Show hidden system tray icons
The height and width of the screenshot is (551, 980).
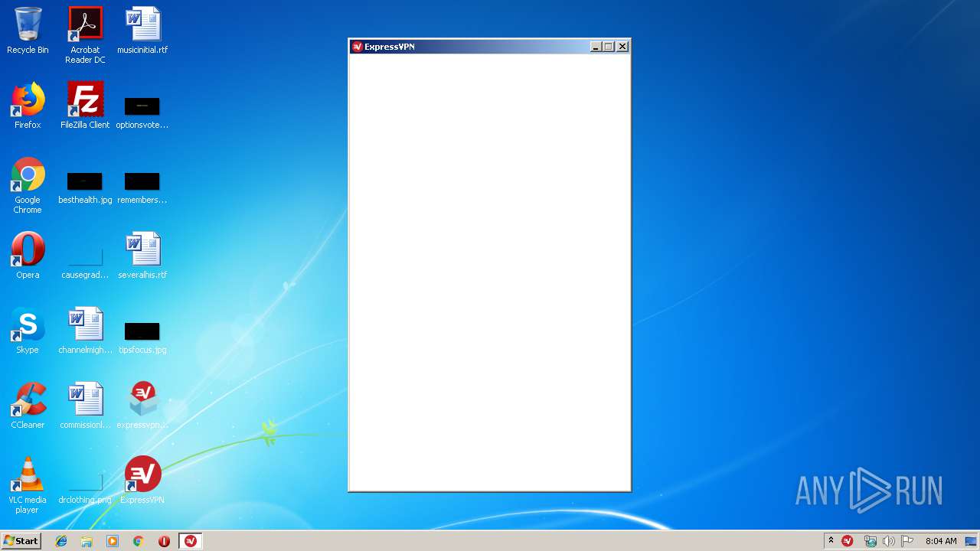click(x=831, y=541)
